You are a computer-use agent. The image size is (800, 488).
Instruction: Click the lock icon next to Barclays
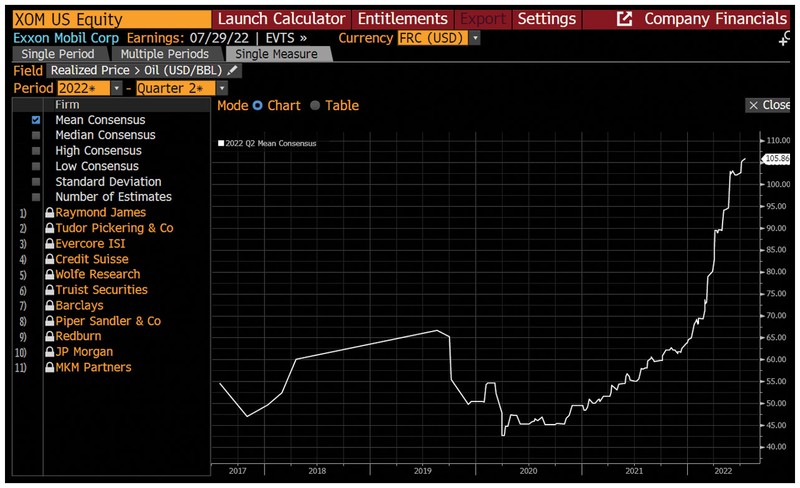click(x=49, y=306)
